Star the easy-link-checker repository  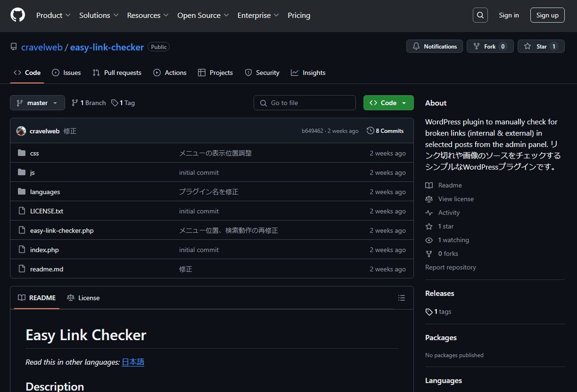[x=541, y=47]
